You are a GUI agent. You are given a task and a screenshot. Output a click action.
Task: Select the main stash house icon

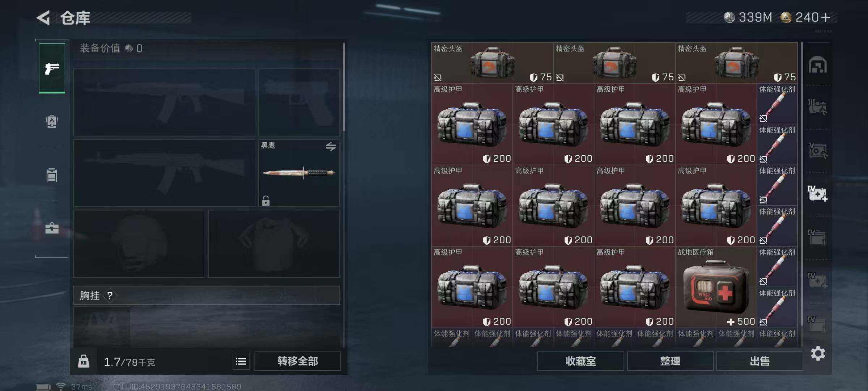tap(818, 65)
